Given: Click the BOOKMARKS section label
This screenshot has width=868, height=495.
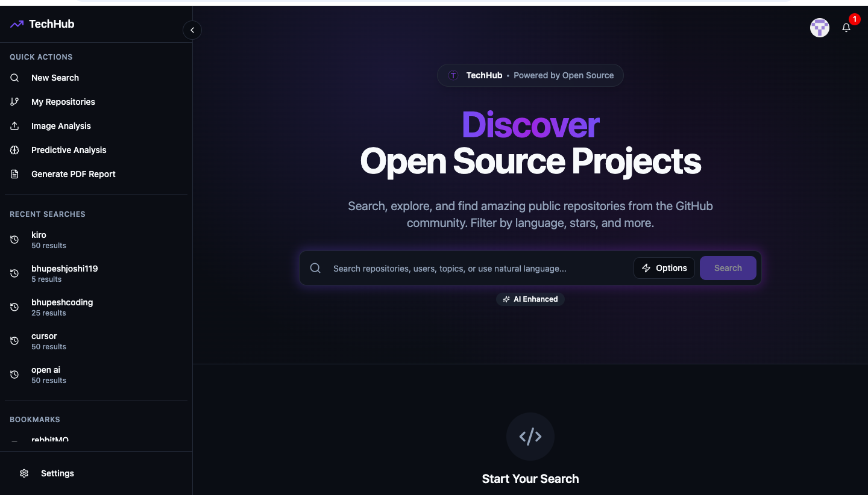Looking at the screenshot, I should [x=35, y=420].
